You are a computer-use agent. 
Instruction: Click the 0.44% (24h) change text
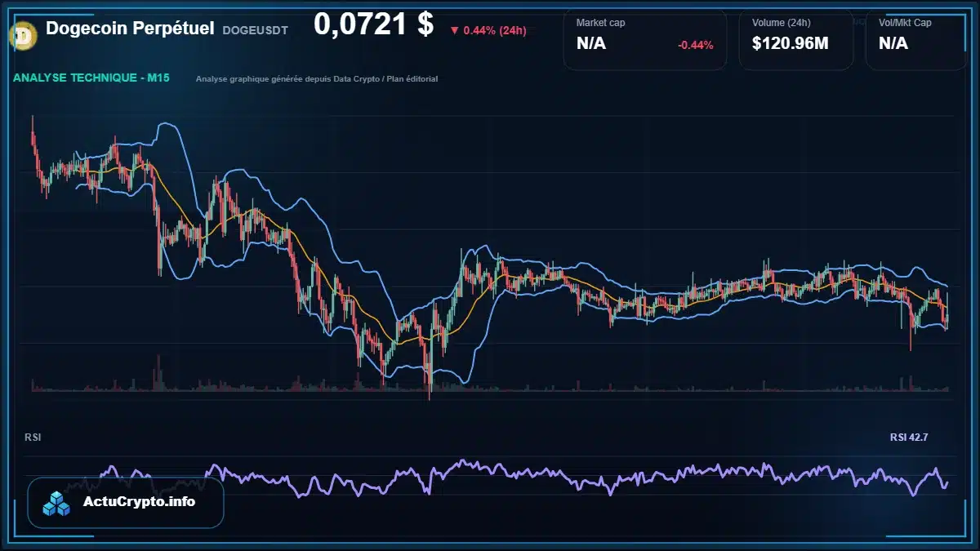tap(495, 30)
